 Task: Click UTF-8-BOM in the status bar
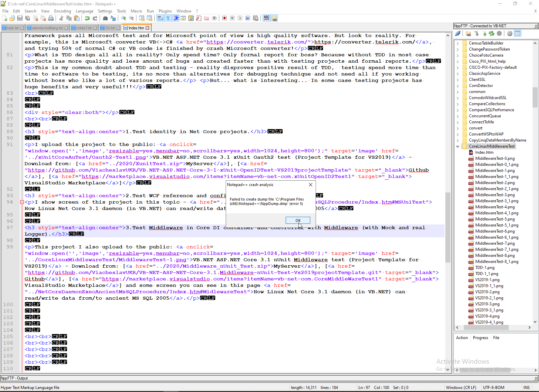coord(494,388)
